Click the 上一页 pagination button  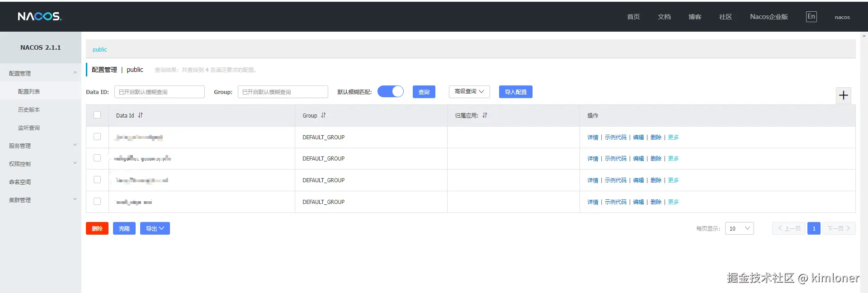click(x=789, y=228)
